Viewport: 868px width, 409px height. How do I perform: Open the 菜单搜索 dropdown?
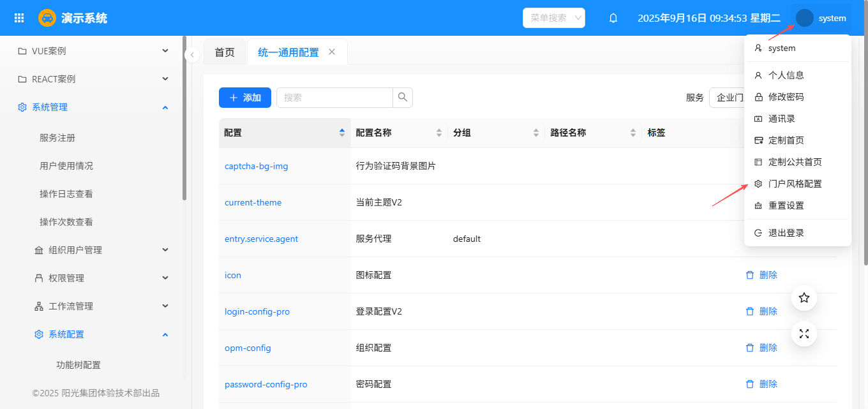[x=553, y=18]
